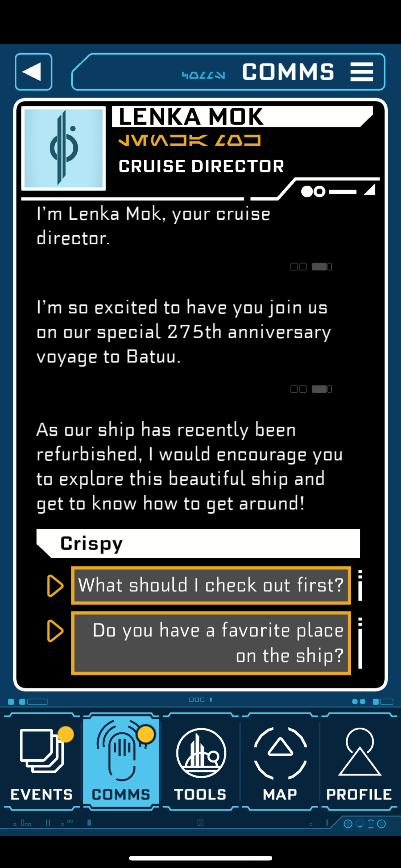Image resolution: width=401 pixels, height=868 pixels.
Task: Choose reply 'What should I check out first?'
Action: (x=211, y=585)
